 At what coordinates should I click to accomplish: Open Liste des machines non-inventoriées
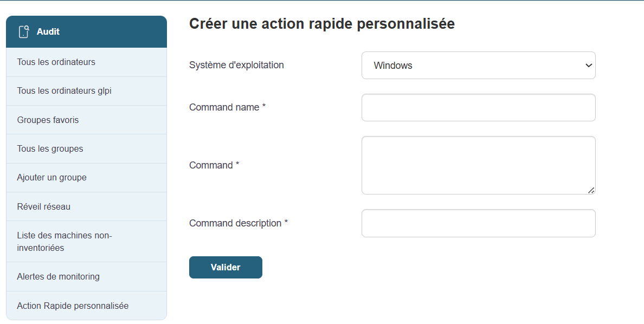coord(64,242)
